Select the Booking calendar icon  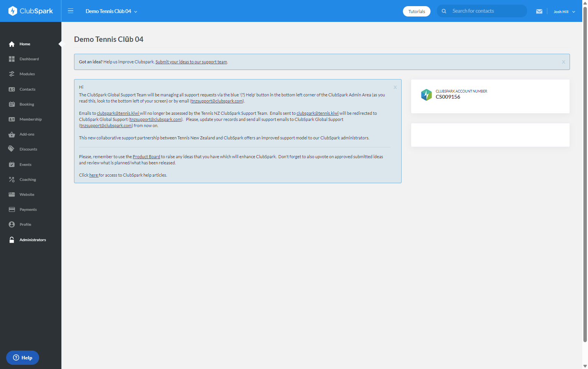click(x=12, y=104)
